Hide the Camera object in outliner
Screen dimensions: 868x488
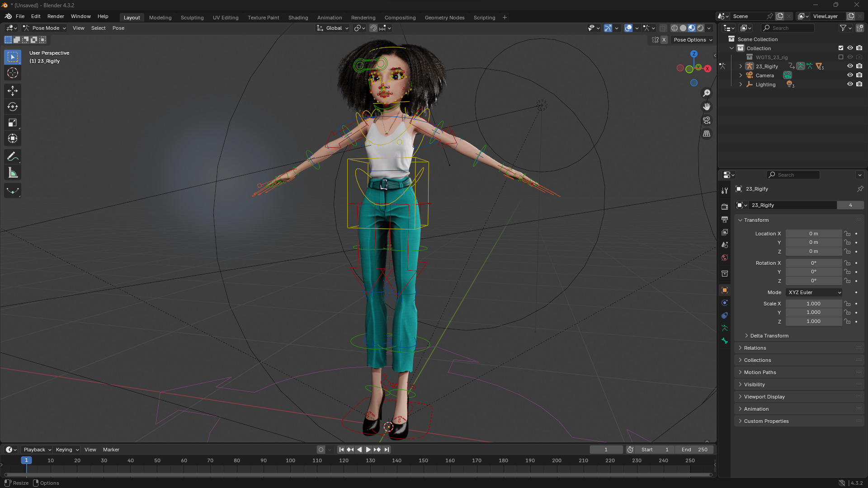point(850,75)
